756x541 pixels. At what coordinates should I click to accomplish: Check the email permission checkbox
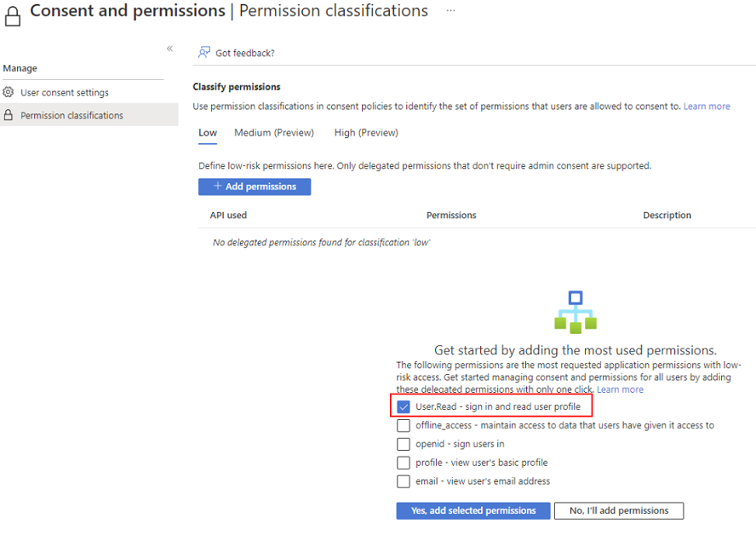tap(403, 481)
